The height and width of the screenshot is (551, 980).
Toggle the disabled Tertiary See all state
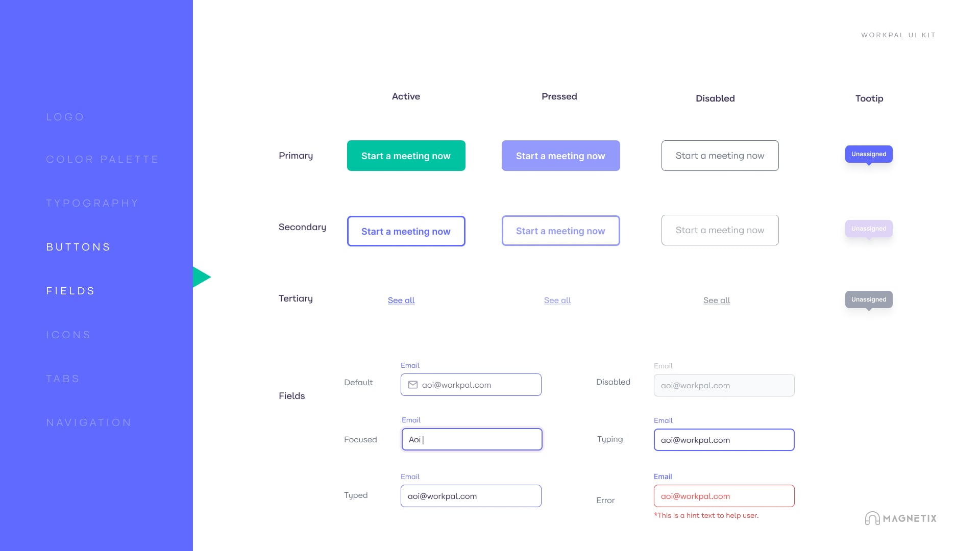[x=716, y=300]
